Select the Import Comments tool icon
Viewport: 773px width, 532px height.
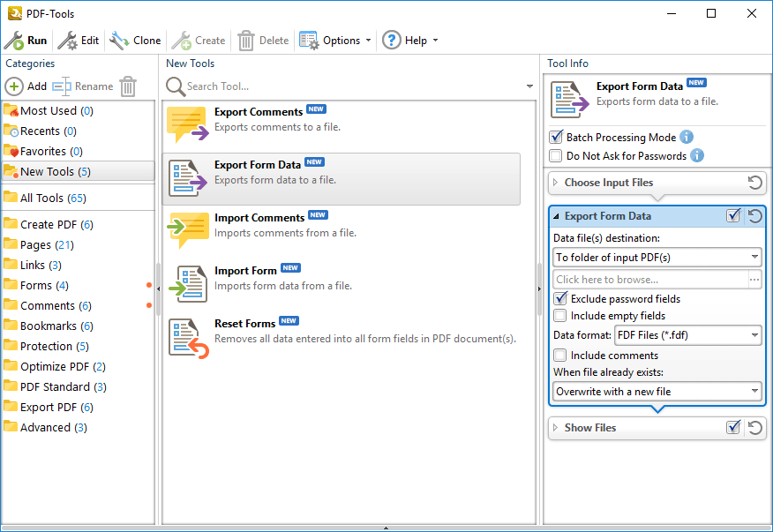pyautogui.click(x=187, y=229)
